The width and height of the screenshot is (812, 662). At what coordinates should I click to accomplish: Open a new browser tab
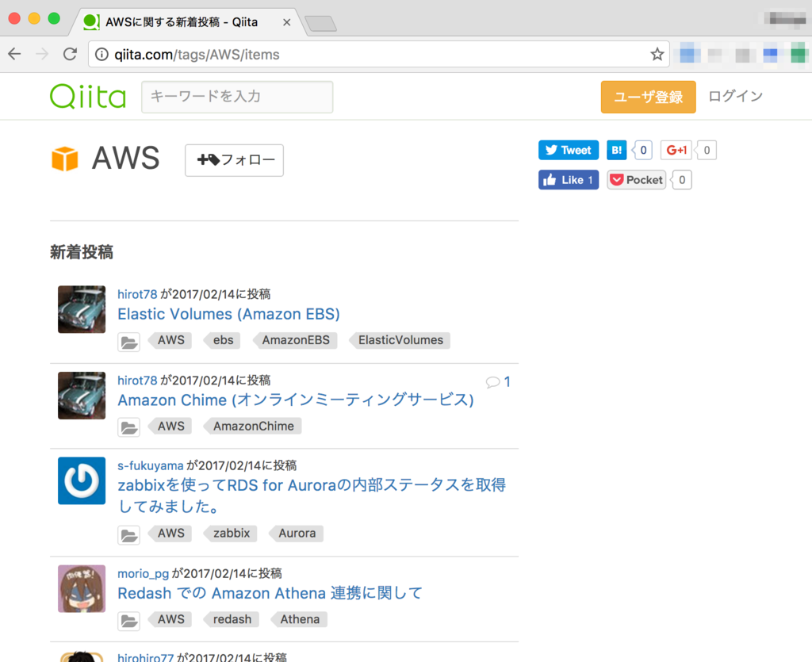coord(320,23)
